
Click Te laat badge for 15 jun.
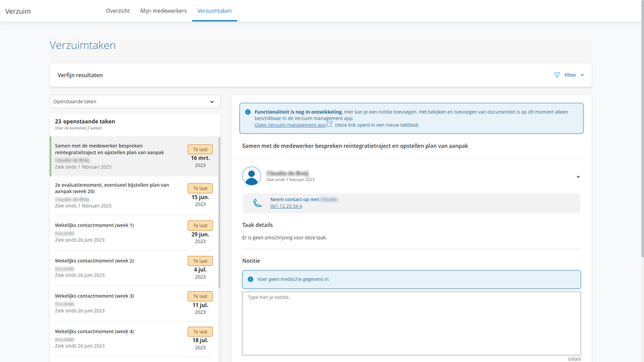(x=200, y=188)
